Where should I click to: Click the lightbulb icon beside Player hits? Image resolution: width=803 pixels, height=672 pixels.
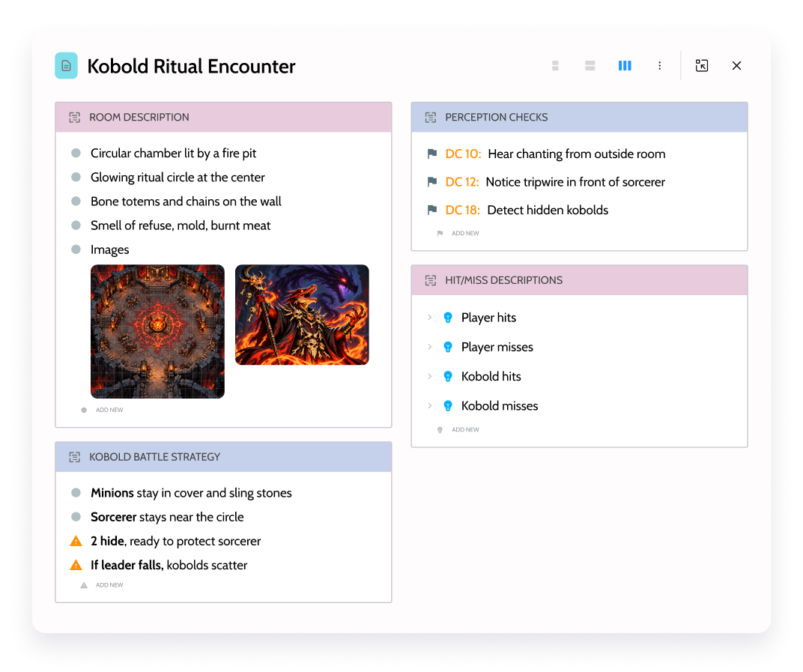(x=448, y=318)
